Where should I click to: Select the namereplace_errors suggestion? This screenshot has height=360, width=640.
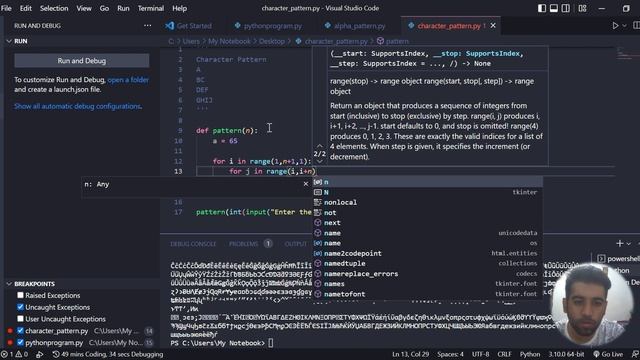427,274
